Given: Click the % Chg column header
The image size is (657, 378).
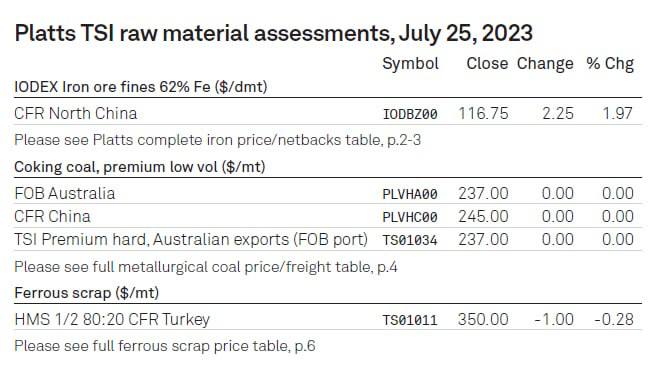Looking at the screenshot, I should click(x=610, y=64).
